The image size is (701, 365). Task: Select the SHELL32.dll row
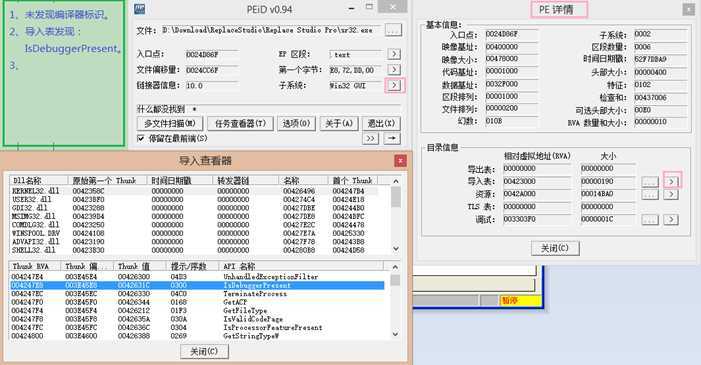click(195, 250)
